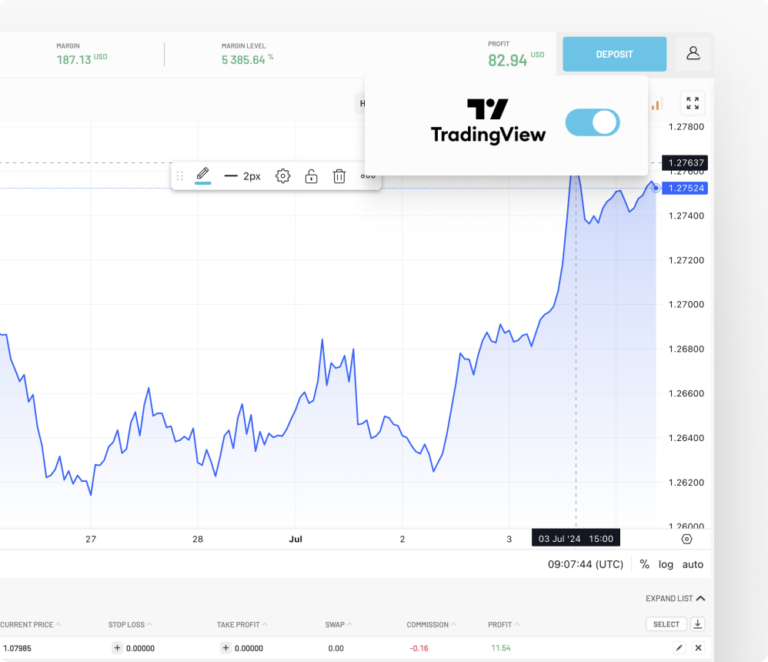Click the 03 Jul '24 15:00 time label
This screenshot has width=768, height=662.
[x=576, y=539]
